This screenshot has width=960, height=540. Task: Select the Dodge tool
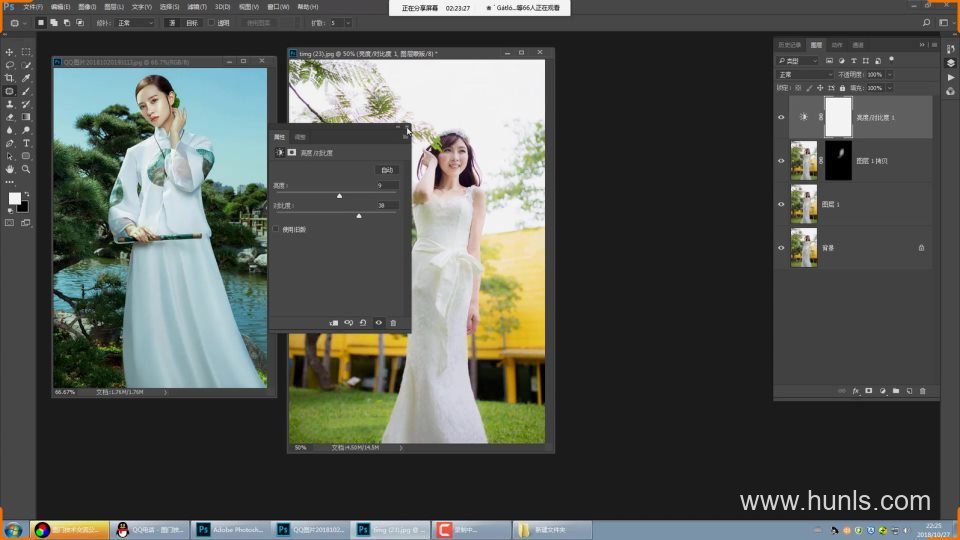point(26,130)
